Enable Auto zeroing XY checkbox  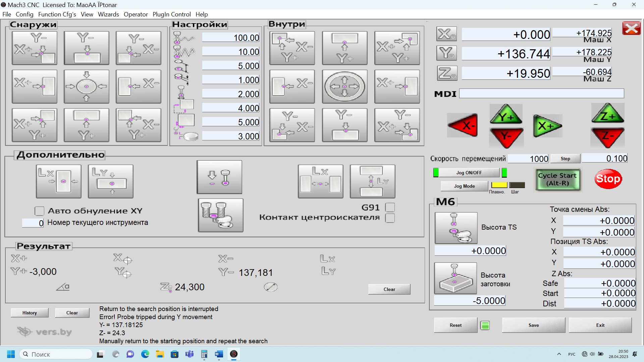[39, 211]
